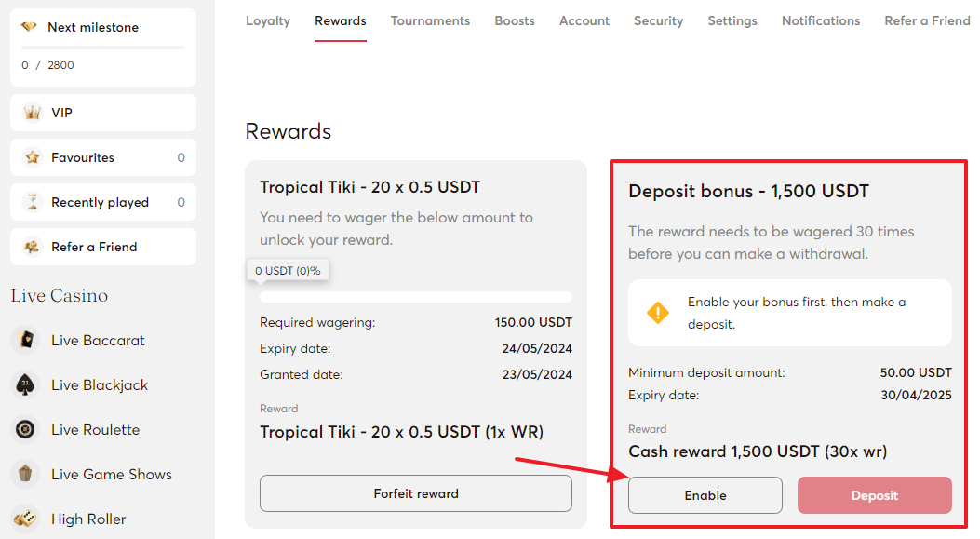Open the Notifications tab
Screen dimensions: 980x539
click(x=820, y=20)
